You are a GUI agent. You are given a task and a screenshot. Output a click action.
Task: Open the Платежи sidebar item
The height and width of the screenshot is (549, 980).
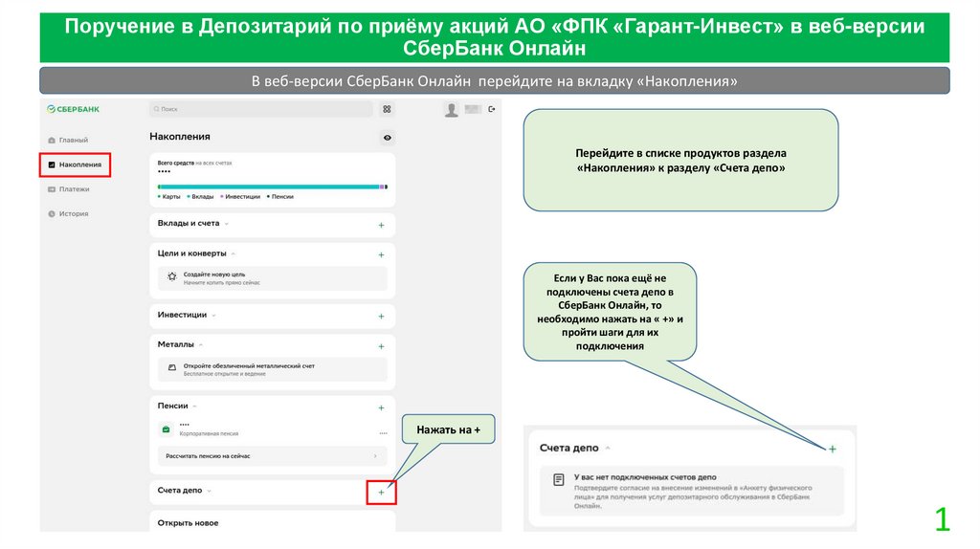point(69,189)
